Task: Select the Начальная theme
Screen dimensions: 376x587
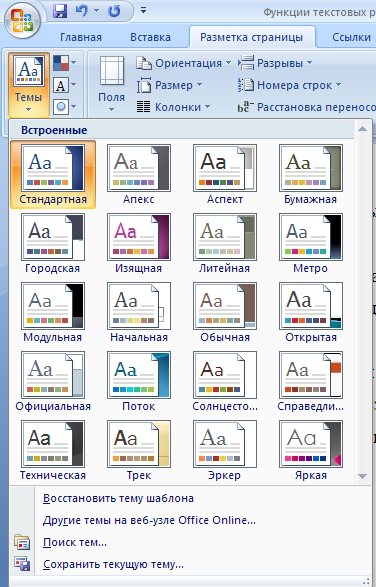Action: click(x=139, y=312)
